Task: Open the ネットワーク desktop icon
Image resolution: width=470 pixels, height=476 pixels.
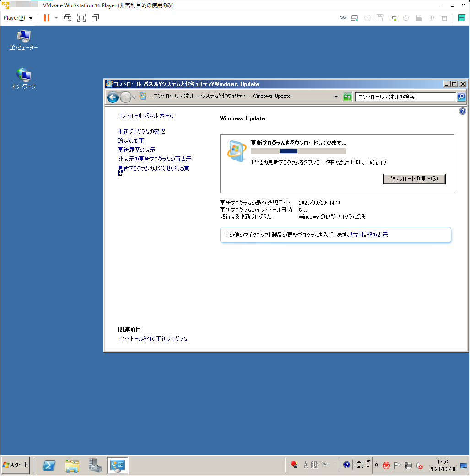Action: 23,78
